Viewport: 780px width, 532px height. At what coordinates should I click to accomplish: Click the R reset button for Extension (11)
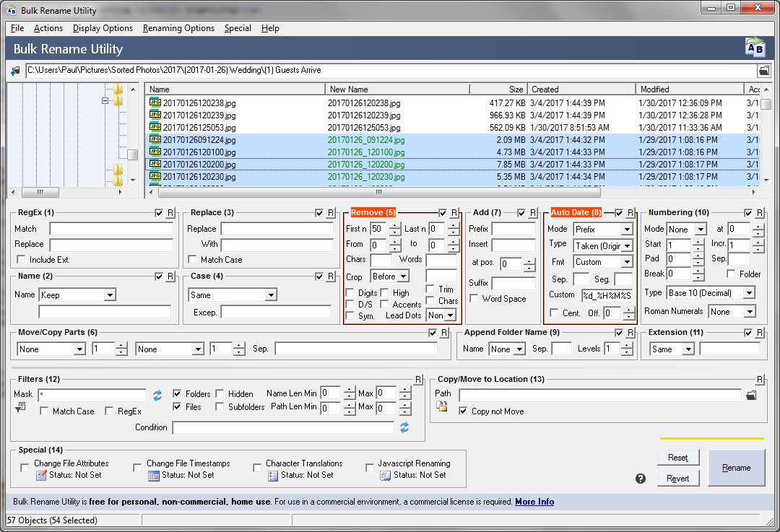(x=760, y=333)
